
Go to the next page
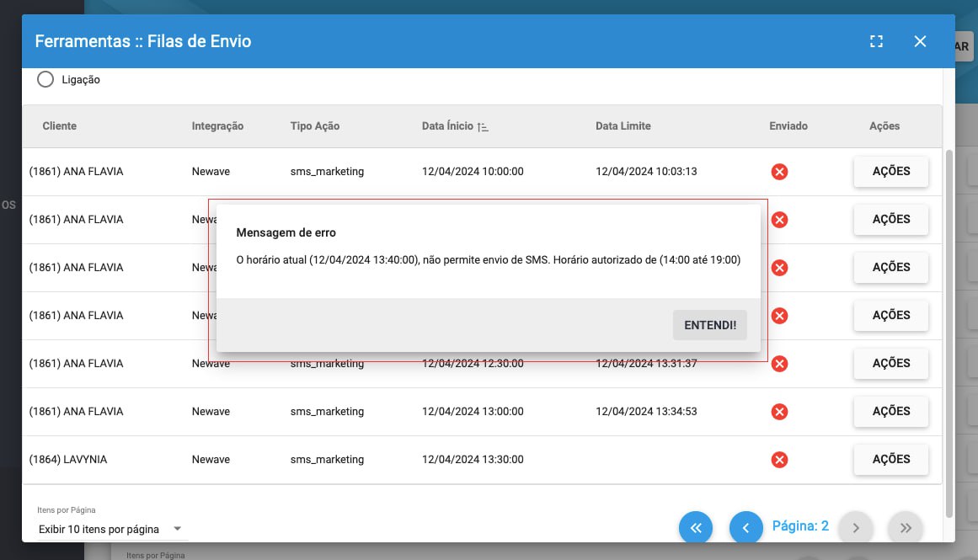pos(856,527)
